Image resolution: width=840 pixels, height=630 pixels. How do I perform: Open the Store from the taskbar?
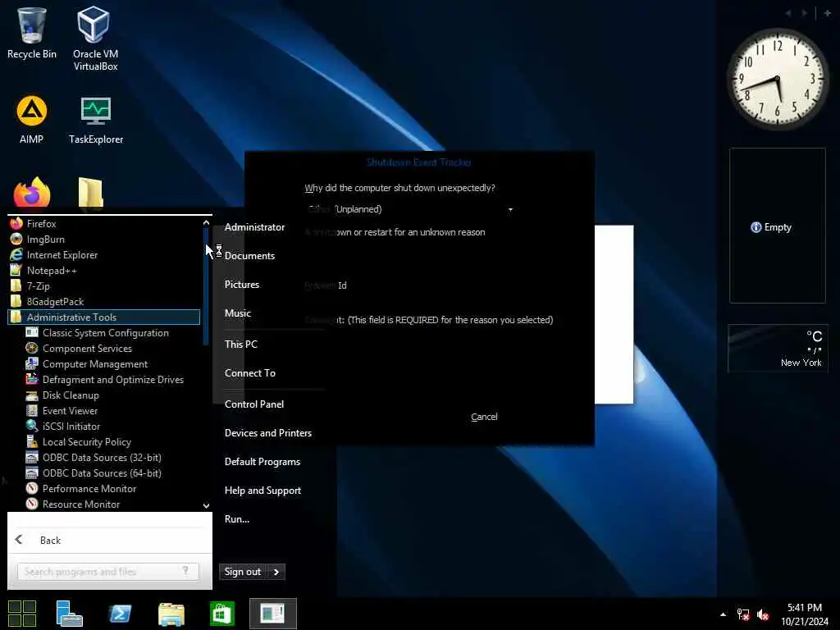221,614
